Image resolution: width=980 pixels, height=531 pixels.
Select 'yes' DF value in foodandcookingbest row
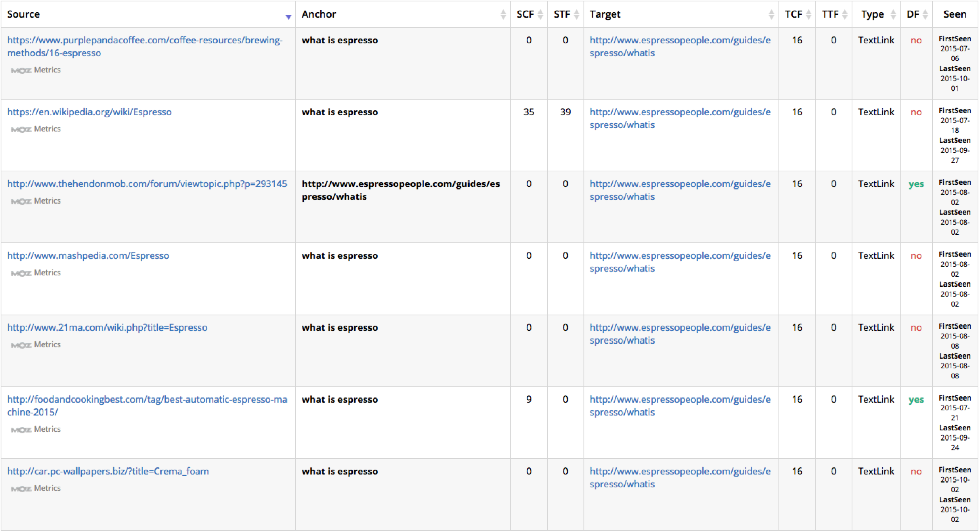click(916, 400)
